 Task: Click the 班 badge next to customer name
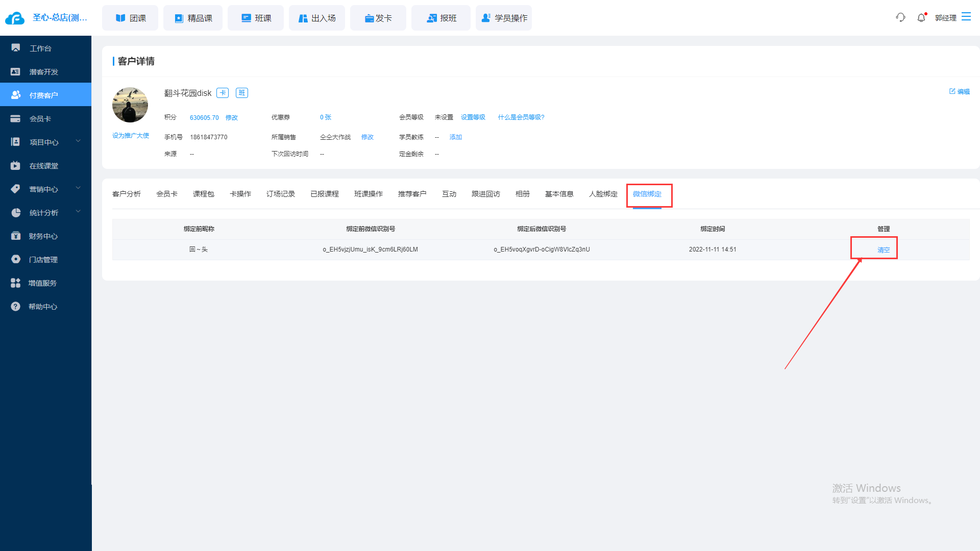[x=242, y=93]
